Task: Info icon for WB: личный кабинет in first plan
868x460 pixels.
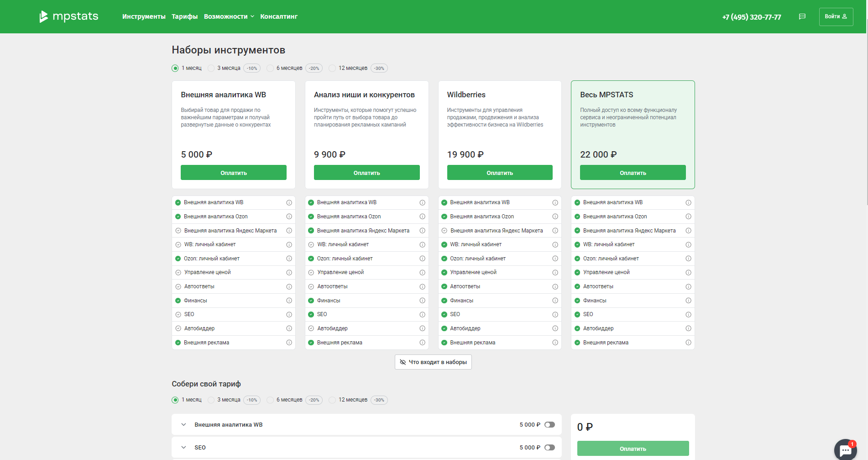Action: (289, 245)
